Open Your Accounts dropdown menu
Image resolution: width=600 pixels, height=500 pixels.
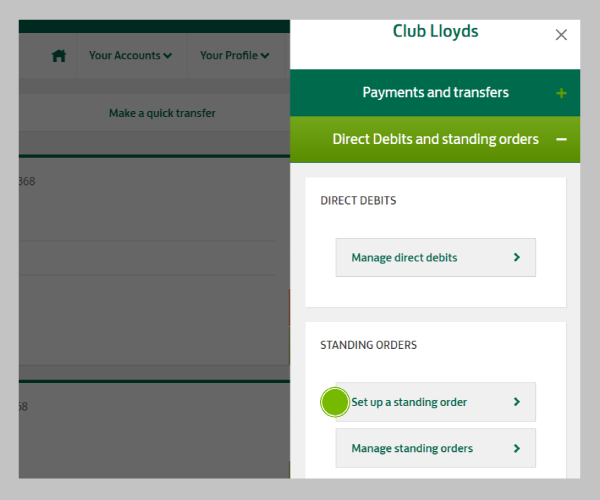click(130, 55)
